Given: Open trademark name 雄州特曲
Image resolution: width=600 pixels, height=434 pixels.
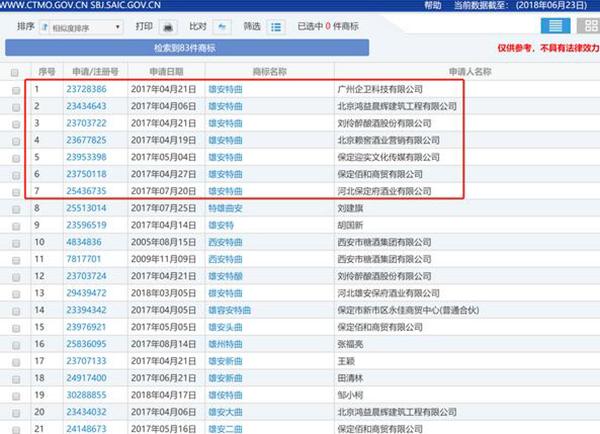Looking at the screenshot, I should (x=225, y=344).
